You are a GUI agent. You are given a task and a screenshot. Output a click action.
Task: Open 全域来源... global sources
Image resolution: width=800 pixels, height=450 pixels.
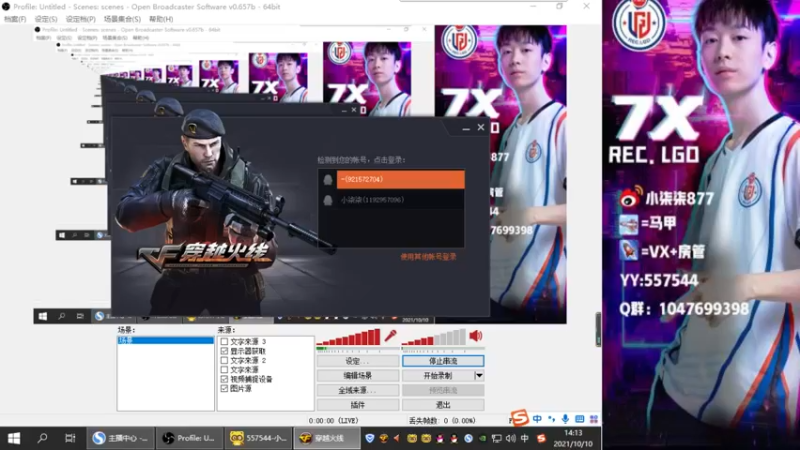point(358,390)
